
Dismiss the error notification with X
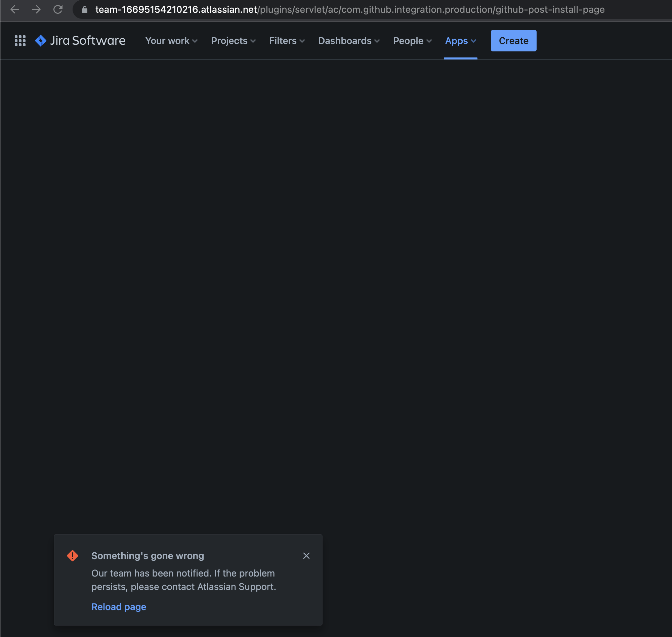pos(306,555)
